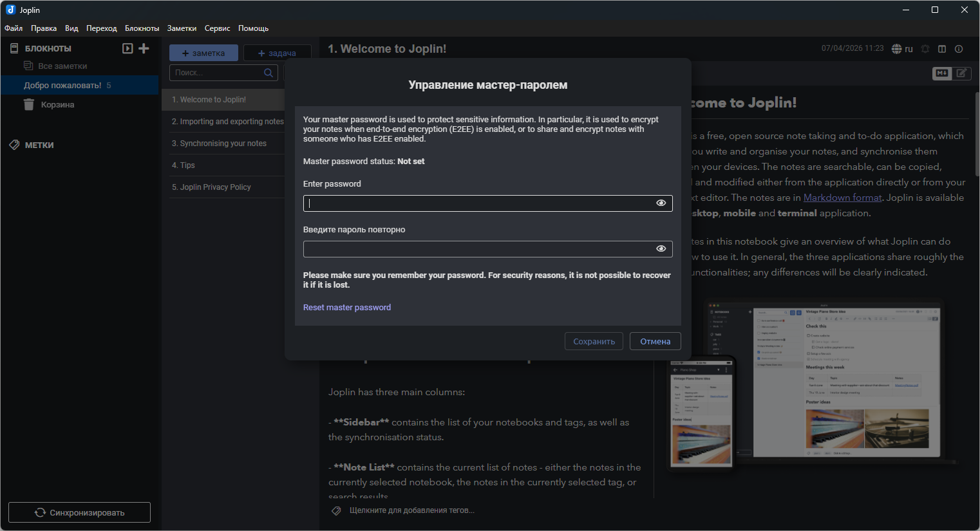Click the dimmed set alarm icon

925,49
